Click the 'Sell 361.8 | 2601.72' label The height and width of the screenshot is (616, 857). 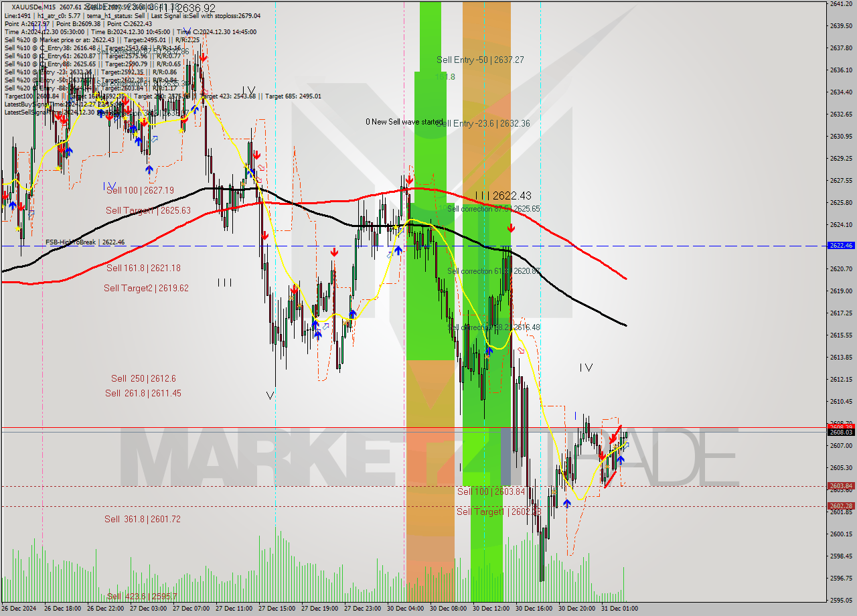[x=142, y=519]
